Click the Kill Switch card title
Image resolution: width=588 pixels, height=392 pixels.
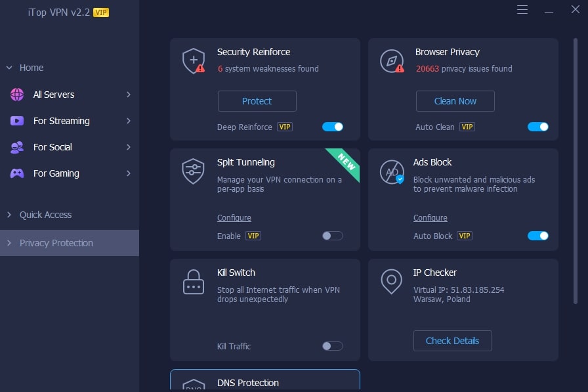coord(236,272)
